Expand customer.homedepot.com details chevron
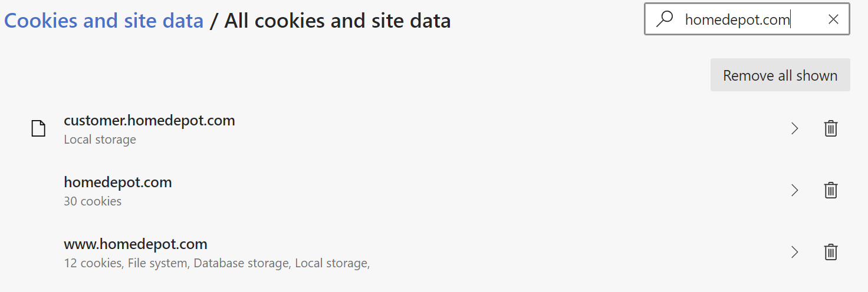 794,128
